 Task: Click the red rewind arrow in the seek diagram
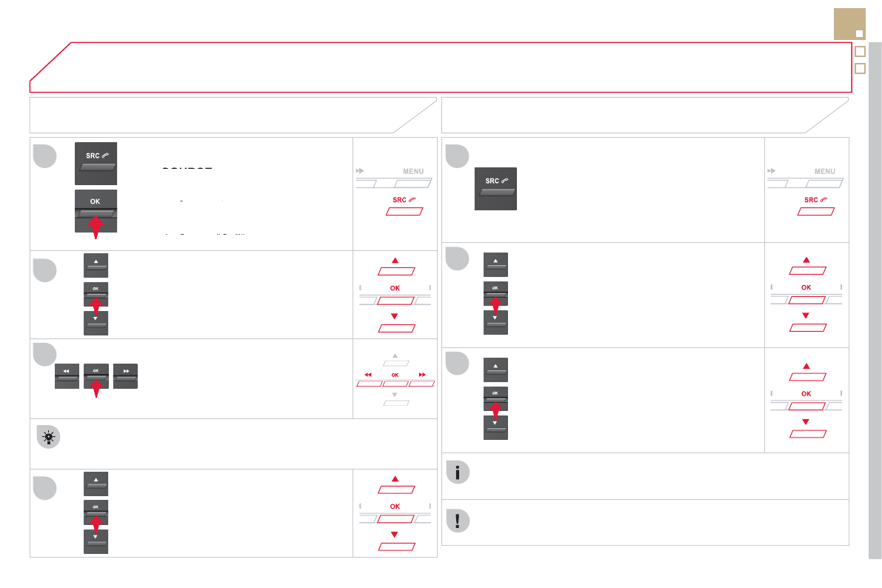click(x=368, y=375)
